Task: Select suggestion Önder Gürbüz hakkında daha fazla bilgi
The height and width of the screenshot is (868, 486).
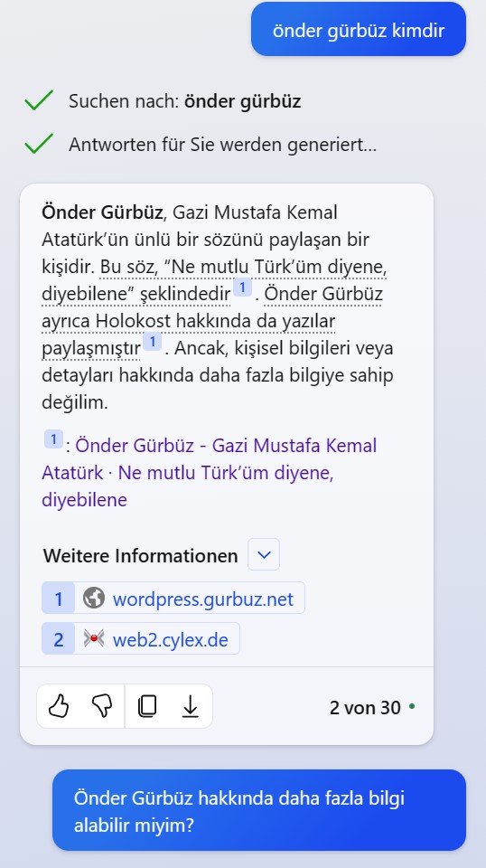Action: coord(259,810)
